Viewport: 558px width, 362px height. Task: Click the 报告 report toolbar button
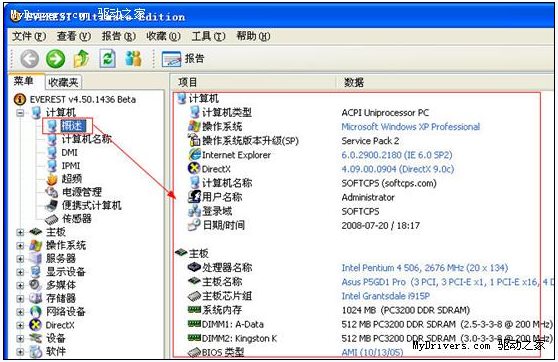coord(183,59)
